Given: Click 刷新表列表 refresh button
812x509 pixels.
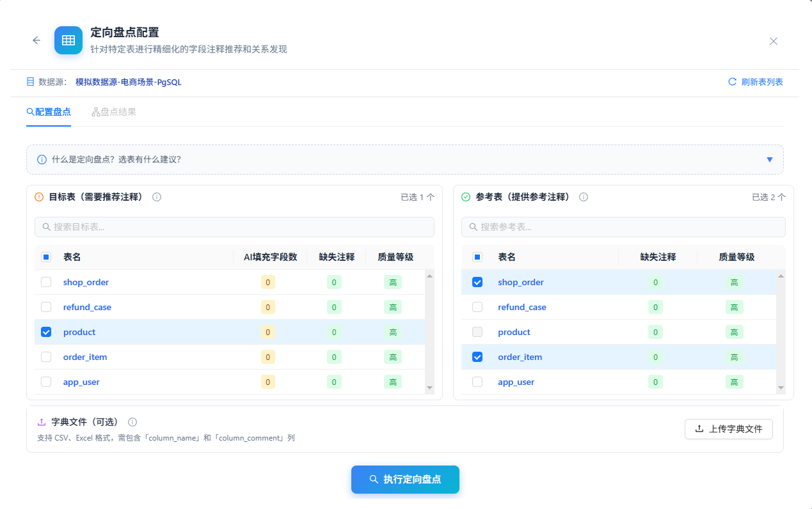Looking at the screenshot, I should [756, 82].
